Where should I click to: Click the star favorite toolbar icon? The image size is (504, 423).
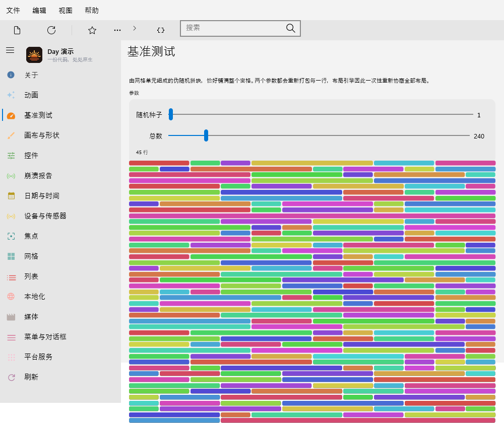tap(92, 30)
